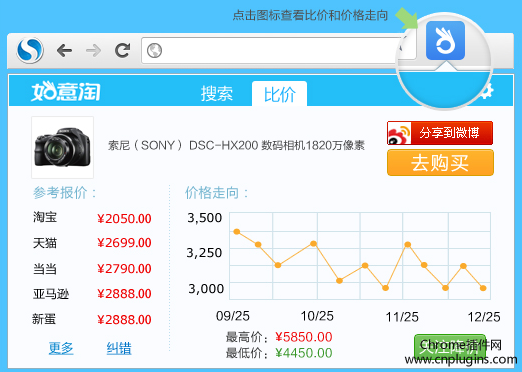Click the browser forward arrow
Screen dimensions: 522x372
click(93, 51)
